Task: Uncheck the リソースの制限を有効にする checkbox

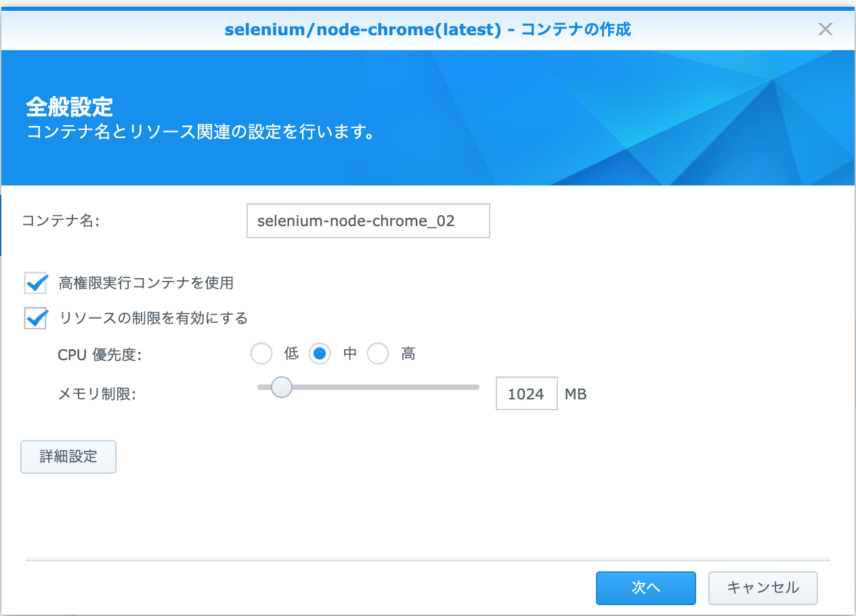Action: point(35,317)
